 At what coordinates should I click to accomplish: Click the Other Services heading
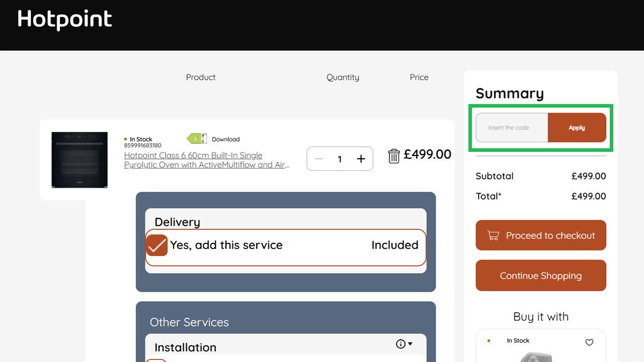tap(189, 322)
